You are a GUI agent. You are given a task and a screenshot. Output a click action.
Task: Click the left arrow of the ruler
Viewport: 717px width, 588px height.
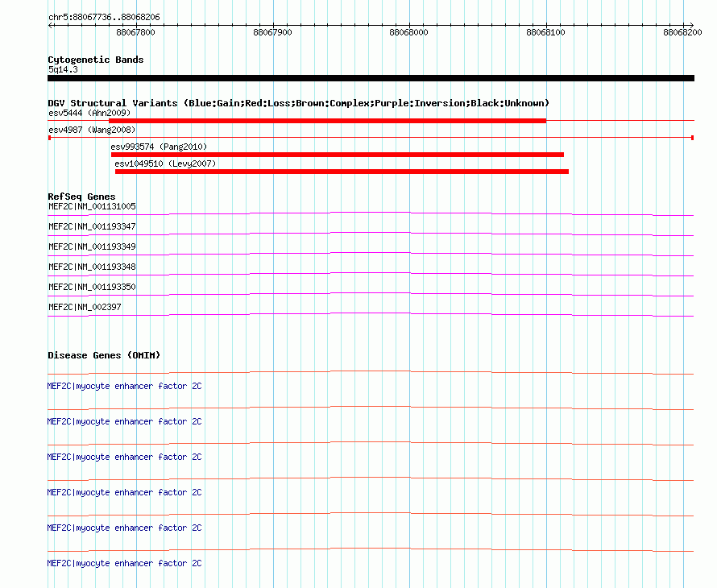point(50,26)
